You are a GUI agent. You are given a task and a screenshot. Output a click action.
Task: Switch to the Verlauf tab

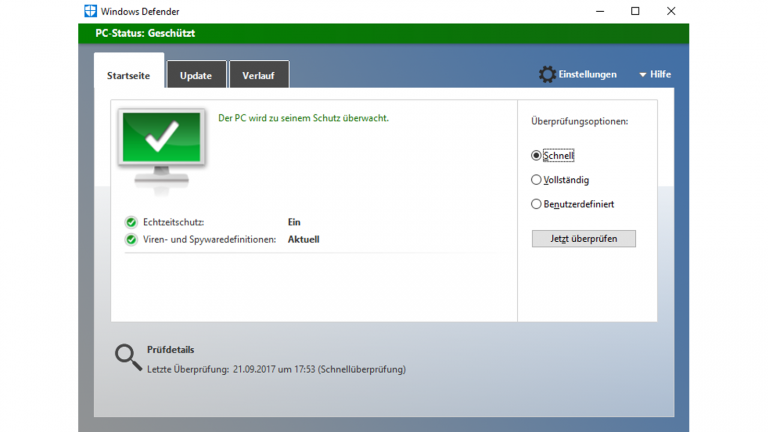click(x=259, y=75)
